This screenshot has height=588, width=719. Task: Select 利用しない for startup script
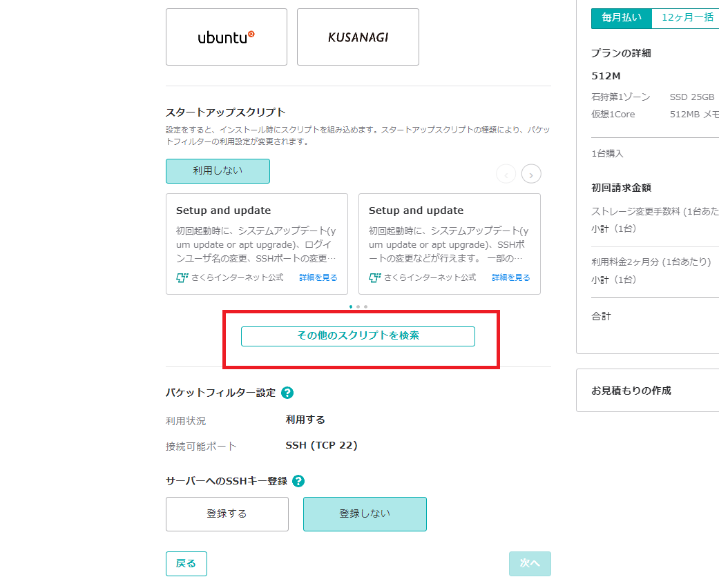[218, 171]
